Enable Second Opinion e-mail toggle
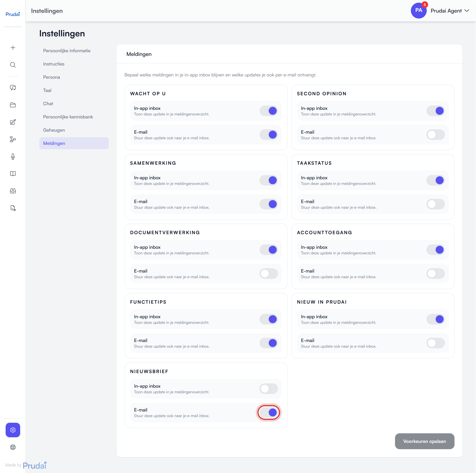Screen dimensions: 476x473 click(435, 135)
